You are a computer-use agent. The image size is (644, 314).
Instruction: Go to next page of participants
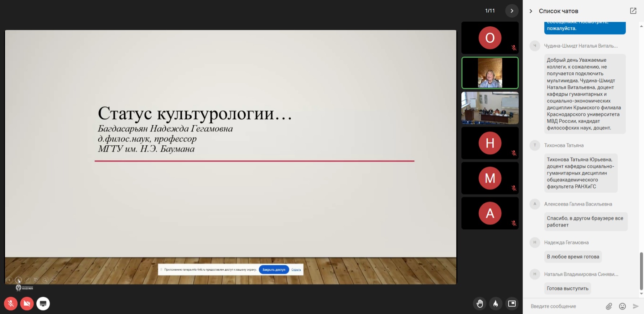(x=511, y=11)
